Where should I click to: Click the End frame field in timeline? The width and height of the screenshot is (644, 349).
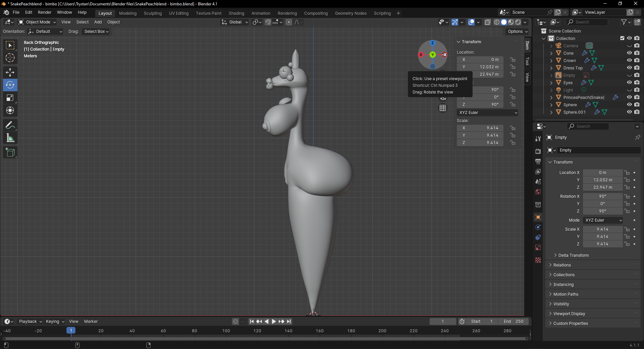[x=513, y=322]
